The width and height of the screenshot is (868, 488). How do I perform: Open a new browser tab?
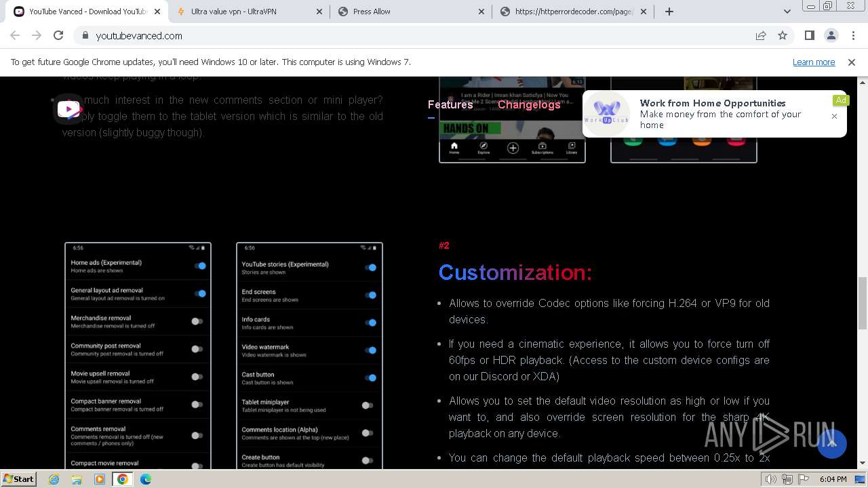pos(669,12)
